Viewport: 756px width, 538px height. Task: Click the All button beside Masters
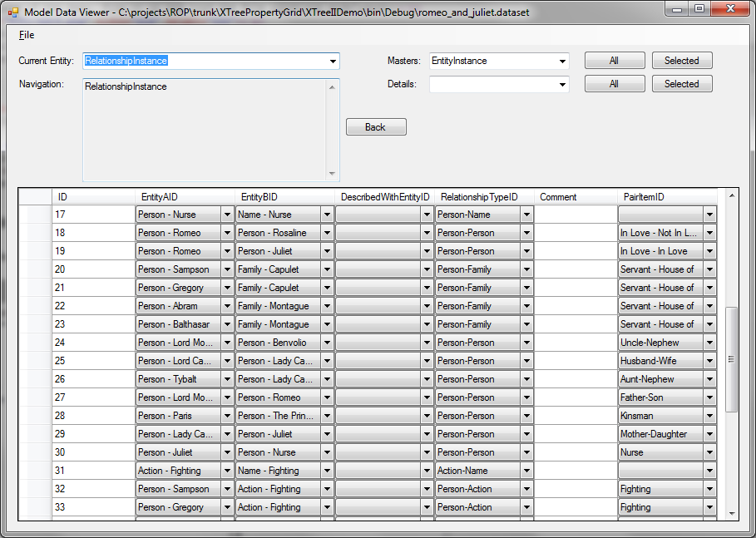tap(615, 61)
